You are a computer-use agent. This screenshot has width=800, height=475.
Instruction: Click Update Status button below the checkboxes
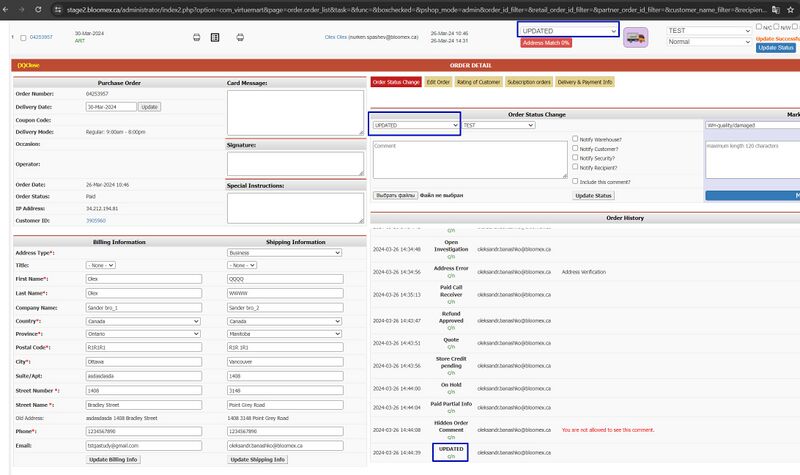593,195
